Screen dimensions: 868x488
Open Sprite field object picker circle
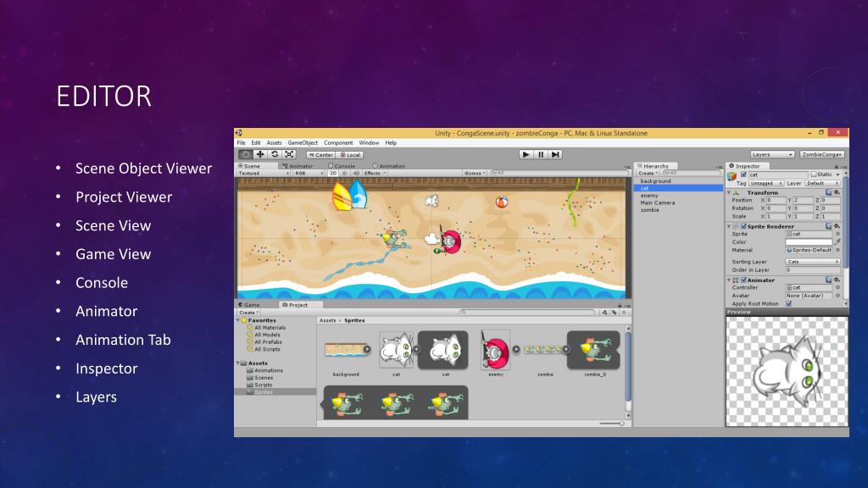point(837,234)
